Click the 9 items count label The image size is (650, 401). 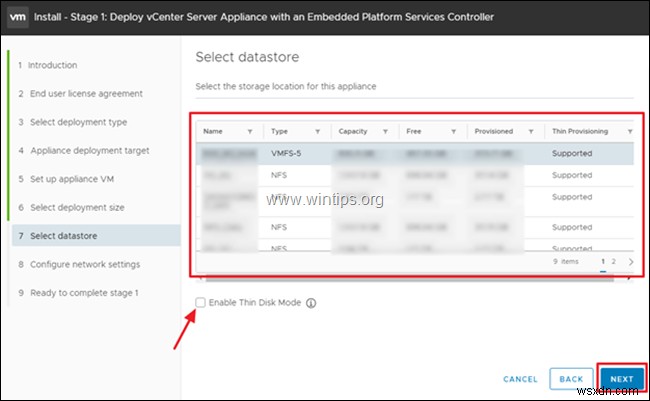565,262
